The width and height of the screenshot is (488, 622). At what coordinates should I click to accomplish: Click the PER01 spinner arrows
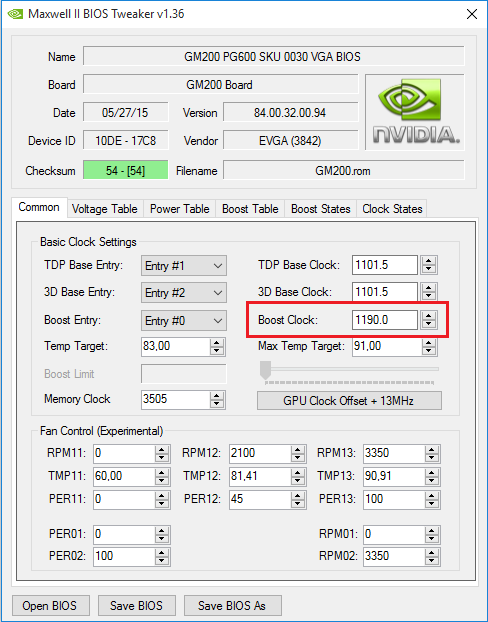point(162,535)
